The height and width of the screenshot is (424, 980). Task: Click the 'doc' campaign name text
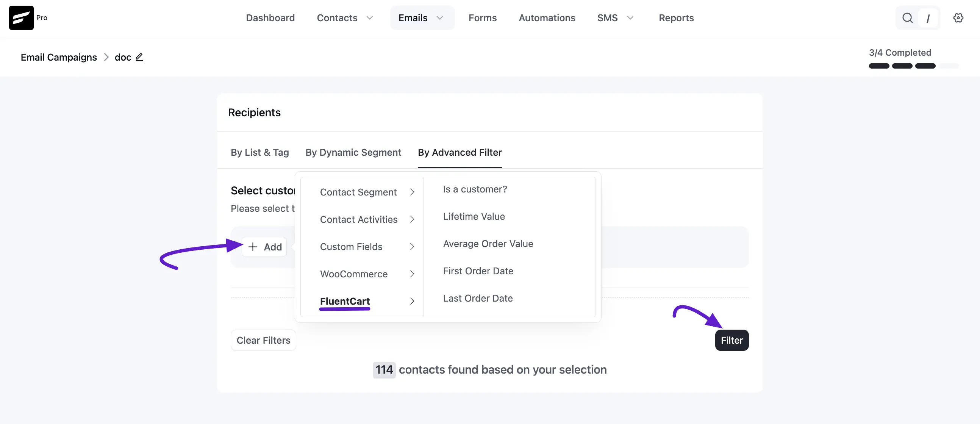pos(123,57)
